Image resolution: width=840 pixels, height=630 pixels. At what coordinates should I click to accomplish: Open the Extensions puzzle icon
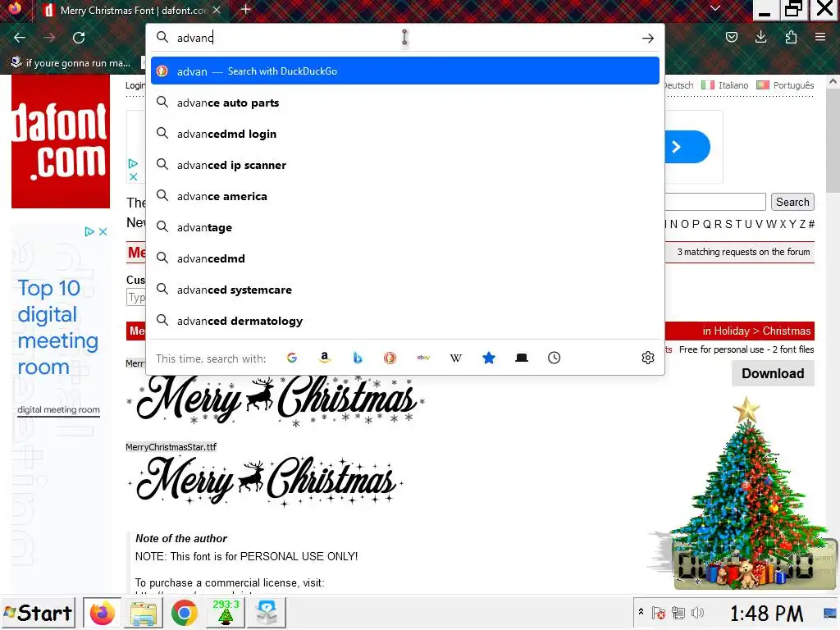(x=791, y=37)
